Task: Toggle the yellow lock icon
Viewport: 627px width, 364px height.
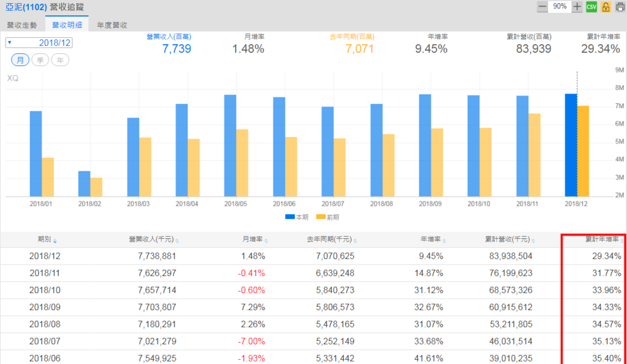Action: click(606, 7)
